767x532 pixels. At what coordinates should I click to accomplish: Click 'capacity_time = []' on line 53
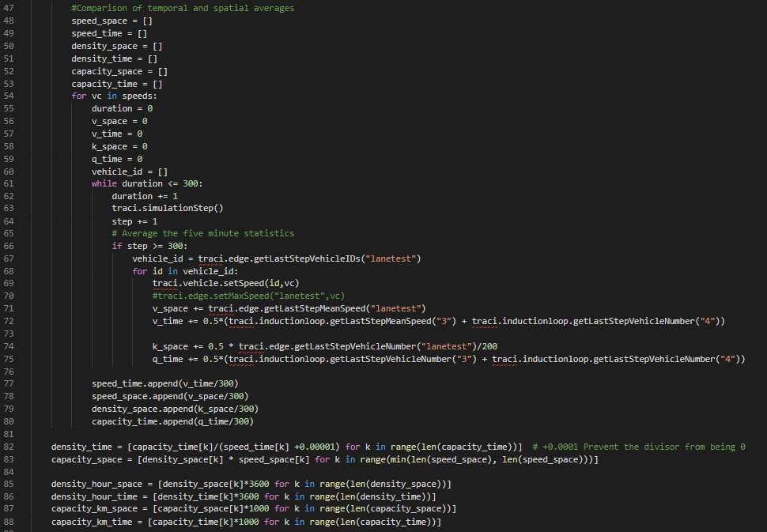tap(117, 84)
